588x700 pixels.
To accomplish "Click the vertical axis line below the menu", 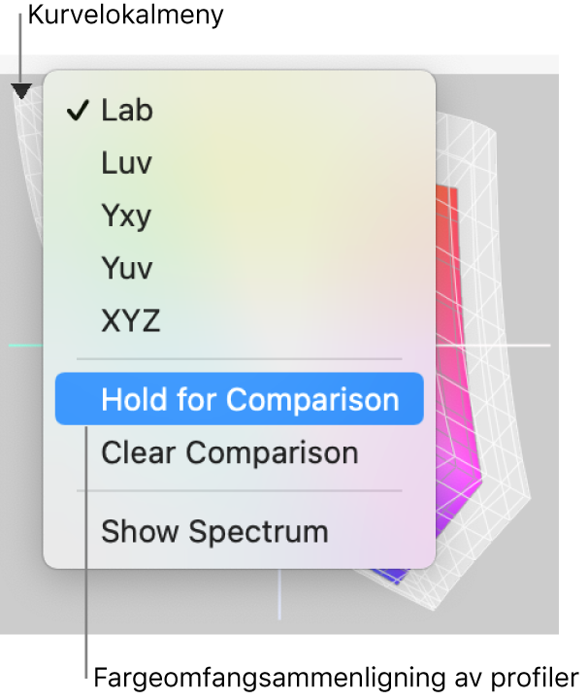I will [279, 594].
